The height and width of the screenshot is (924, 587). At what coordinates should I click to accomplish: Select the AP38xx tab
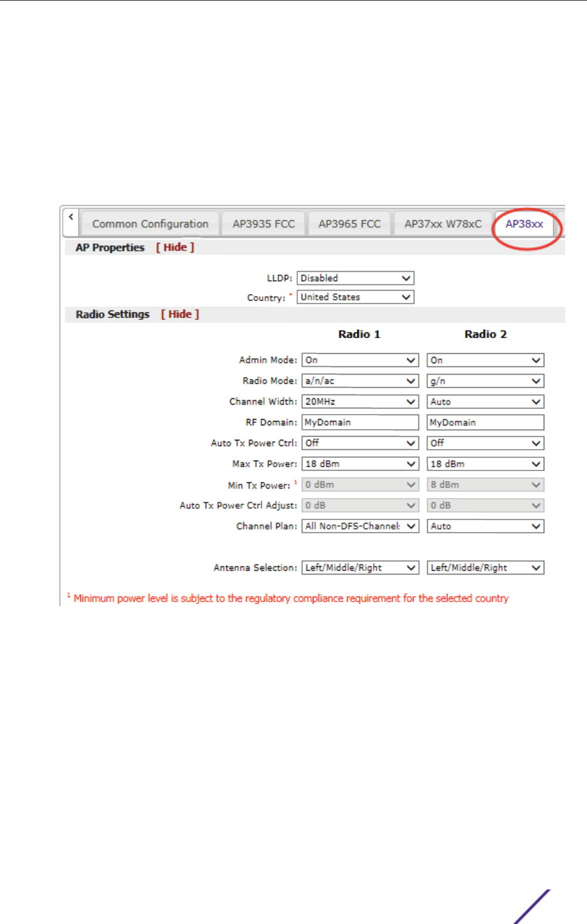(x=524, y=224)
